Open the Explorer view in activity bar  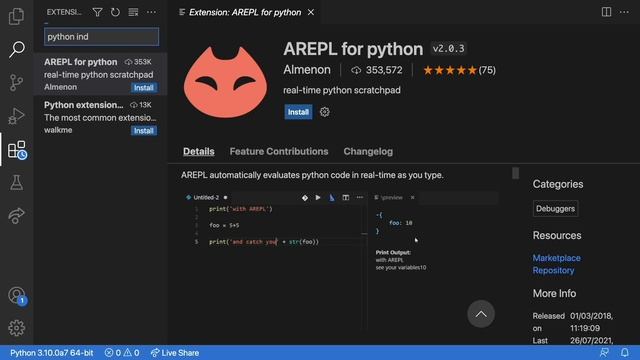(16, 16)
